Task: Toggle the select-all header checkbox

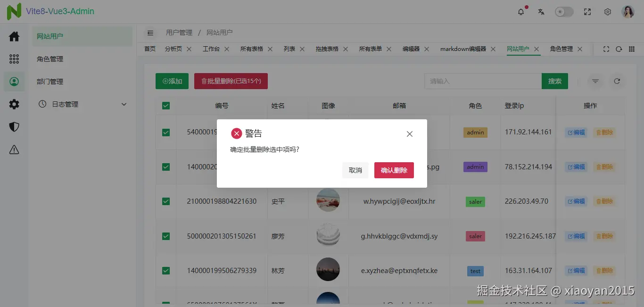Action: 166,106
